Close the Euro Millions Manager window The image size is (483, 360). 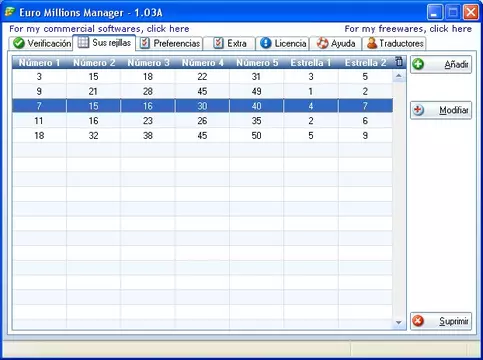(x=471, y=12)
